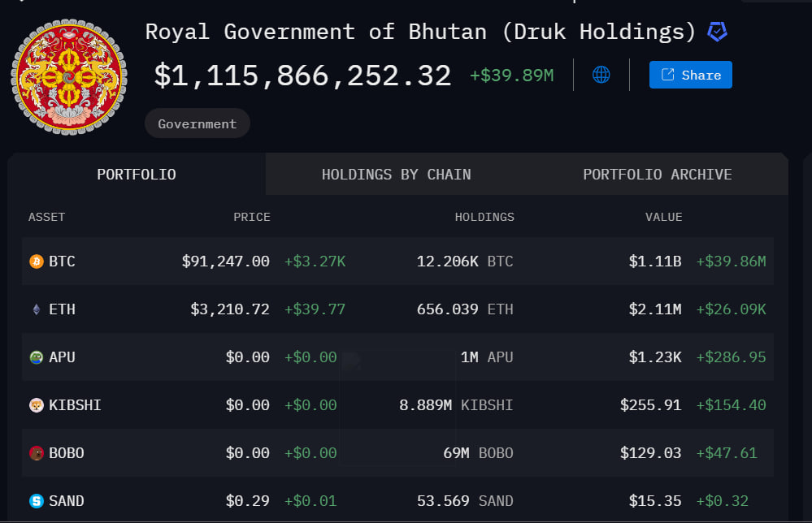Click the Royal Government of Bhutan title

tap(420, 32)
